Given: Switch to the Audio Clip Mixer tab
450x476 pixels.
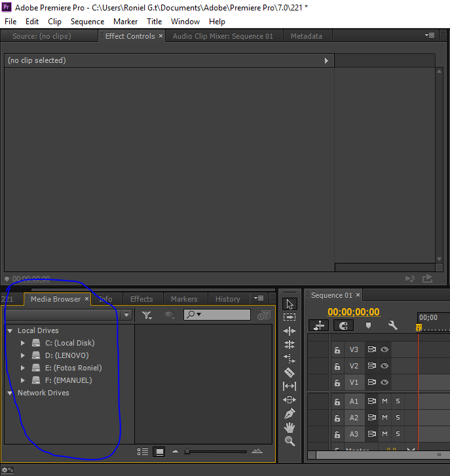Looking at the screenshot, I should (223, 36).
